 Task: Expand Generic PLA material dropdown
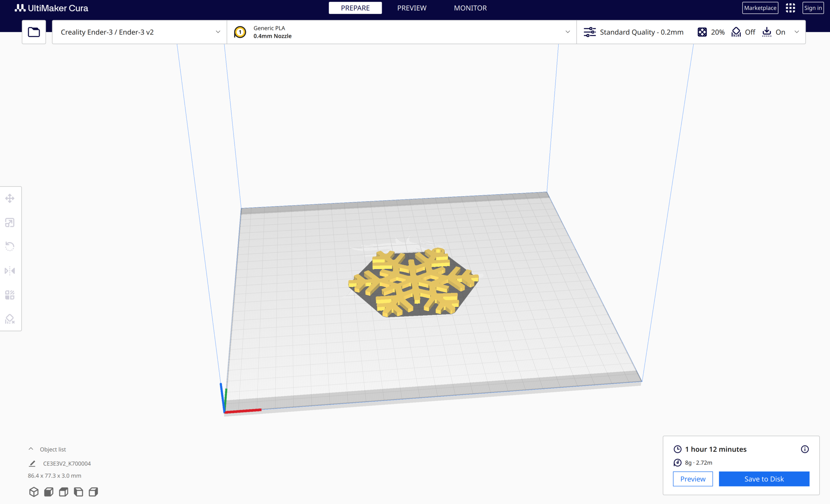pyautogui.click(x=401, y=32)
